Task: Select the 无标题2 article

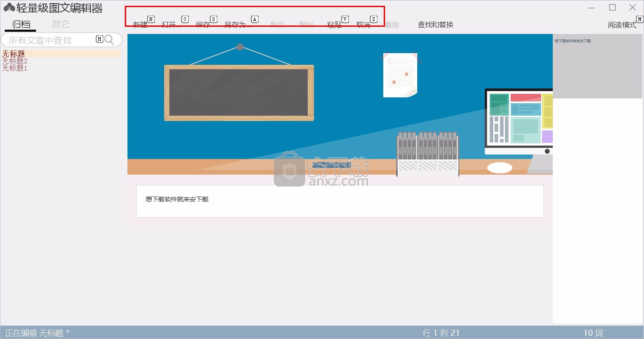Action: pyautogui.click(x=15, y=61)
